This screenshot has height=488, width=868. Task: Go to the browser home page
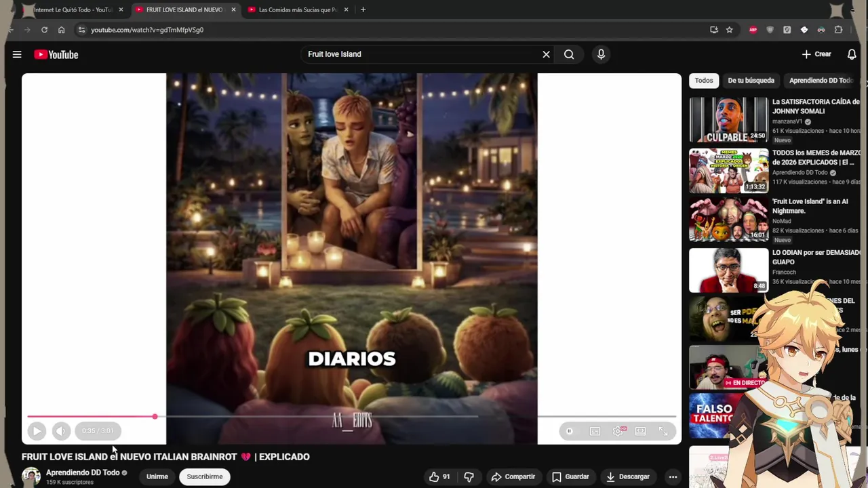61,30
